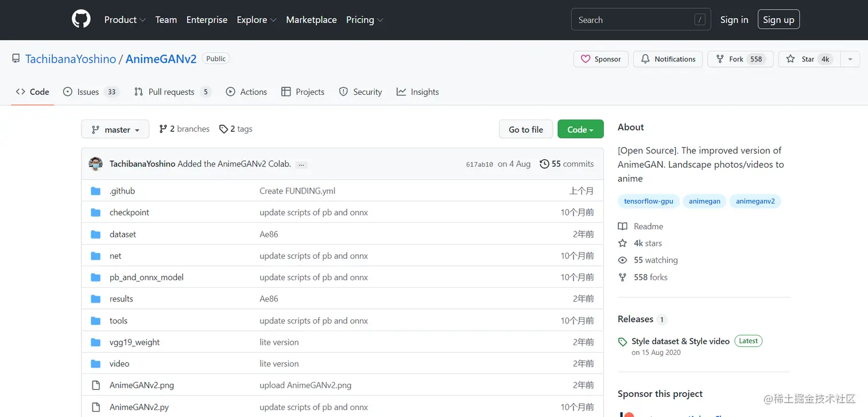The height and width of the screenshot is (417, 868).
Task: Click the tags icon beside 2 tags
Action: pos(223,129)
